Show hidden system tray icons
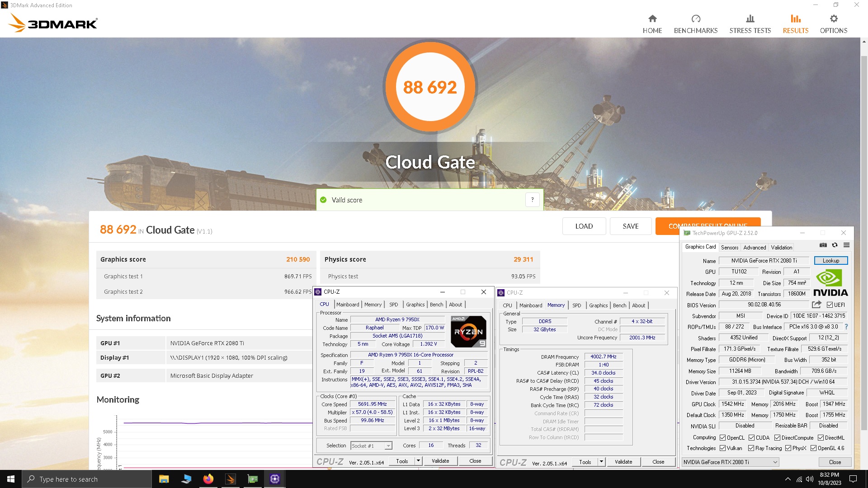The width and height of the screenshot is (868, 488). tap(788, 479)
